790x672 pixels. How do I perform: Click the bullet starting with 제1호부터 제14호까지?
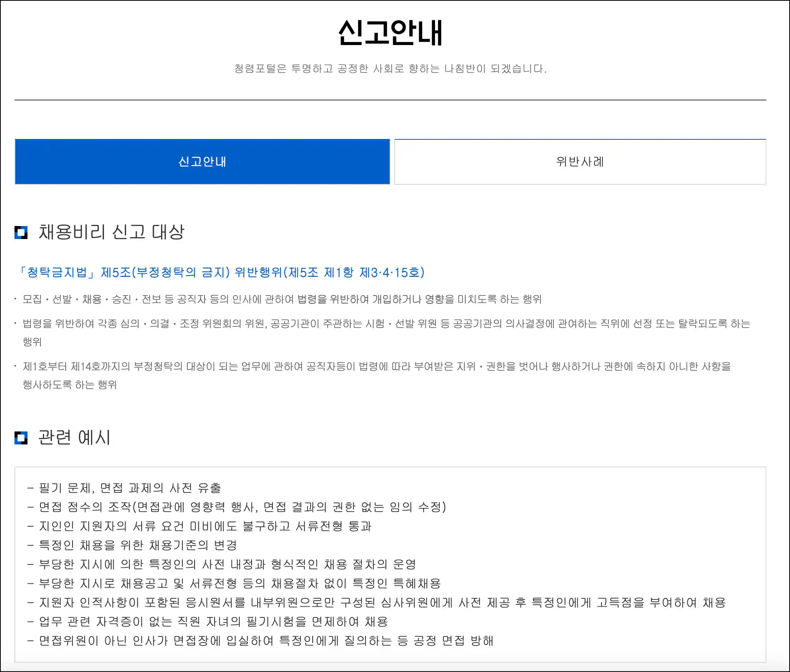376,367
